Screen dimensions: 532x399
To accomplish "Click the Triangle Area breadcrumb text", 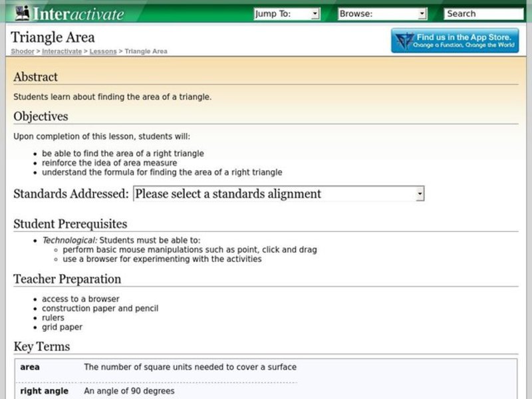I will point(146,51).
